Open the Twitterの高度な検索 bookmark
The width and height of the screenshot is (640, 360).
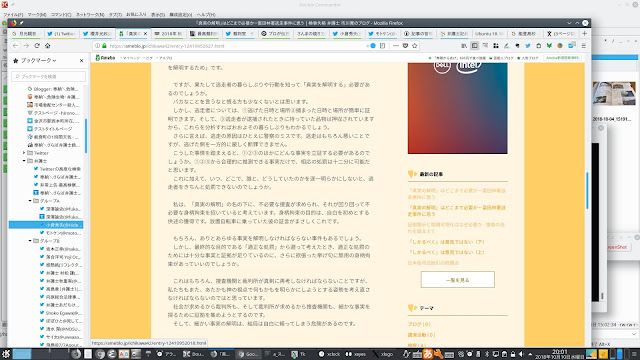pyautogui.click(x=57, y=169)
